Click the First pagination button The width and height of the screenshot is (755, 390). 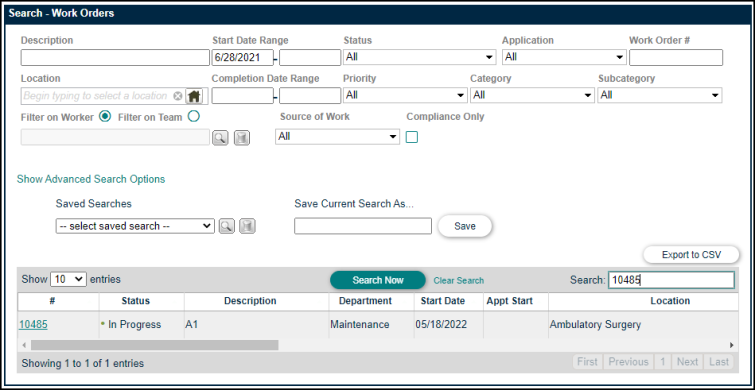(587, 362)
